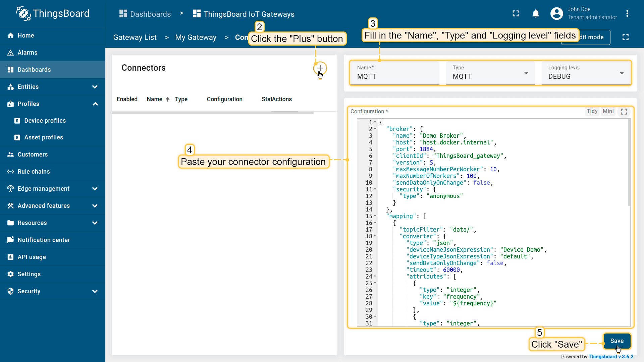Collapse the Profiles menu chevron
Viewport: 644px width, 362px height.
pos(95,104)
